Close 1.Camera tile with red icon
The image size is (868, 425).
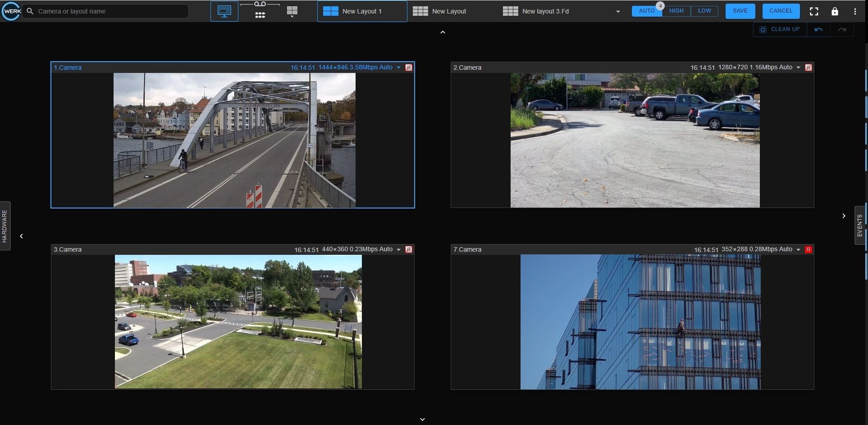coord(409,68)
